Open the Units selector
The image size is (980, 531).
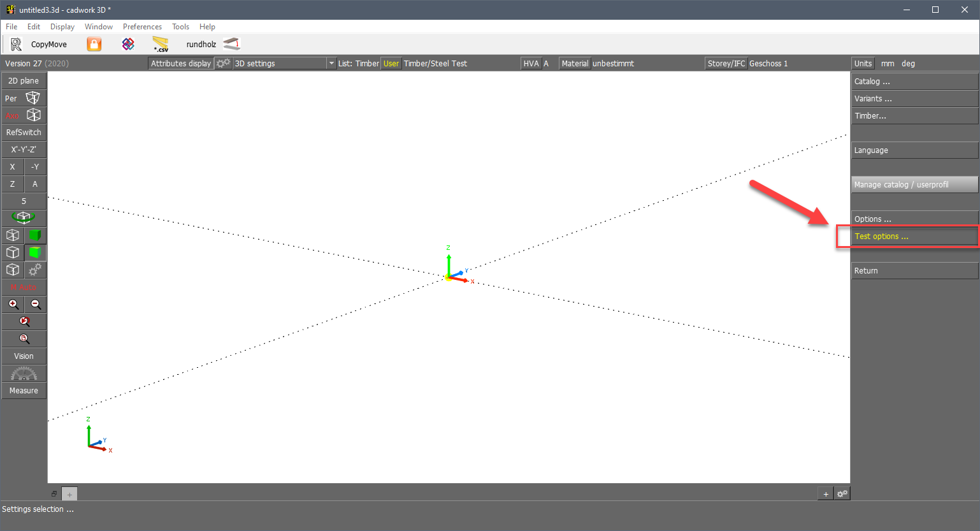pos(863,63)
